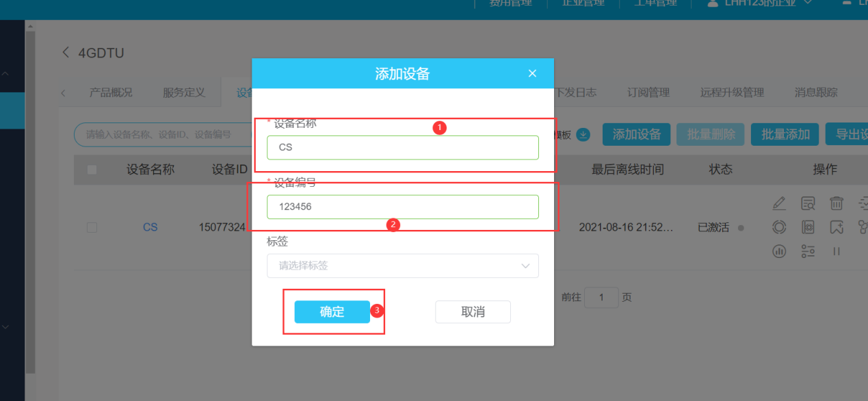Open the 请选择标签 tag dropdown
This screenshot has width=868, height=401.
pos(403,266)
